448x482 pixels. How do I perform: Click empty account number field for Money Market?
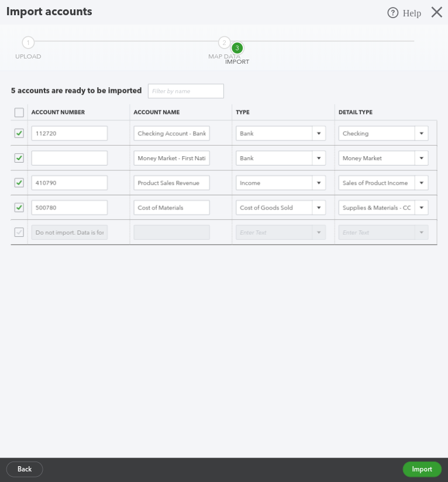[x=70, y=158]
